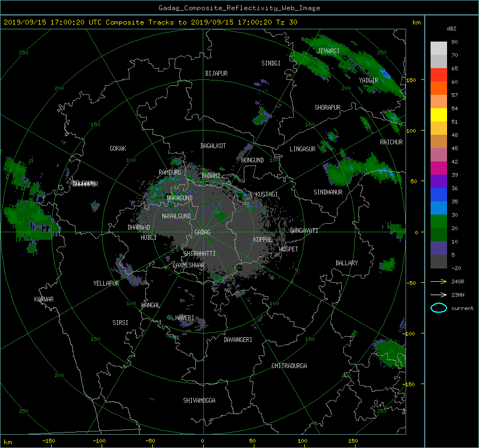Select the JEVARGI city label
Viewport: 479px width, 448px height.
pos(328,51)
